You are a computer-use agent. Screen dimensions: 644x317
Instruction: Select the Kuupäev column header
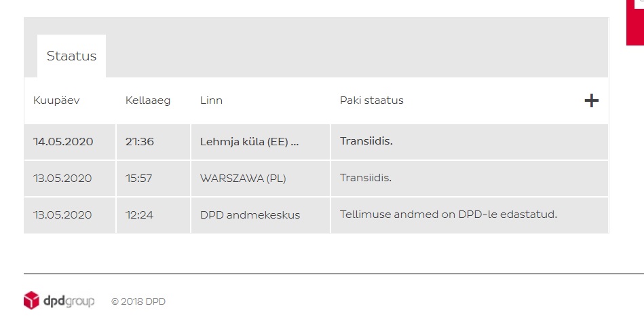click(56, 100)
